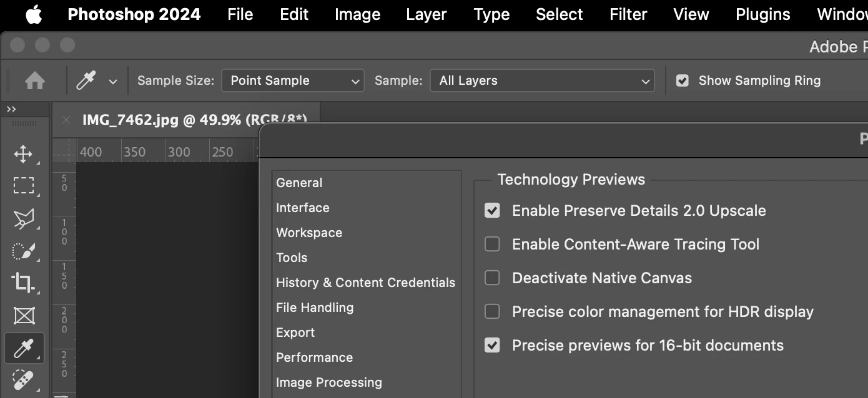Select the Move tool
The height and width of the screenshot is (398, 868).
click(x=24, y=154)
